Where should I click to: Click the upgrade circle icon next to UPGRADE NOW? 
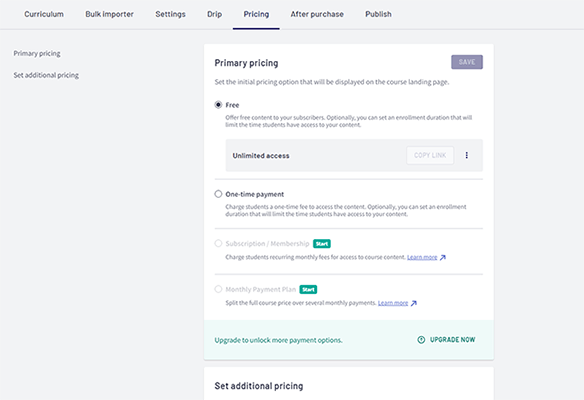[x=421, y=340]
